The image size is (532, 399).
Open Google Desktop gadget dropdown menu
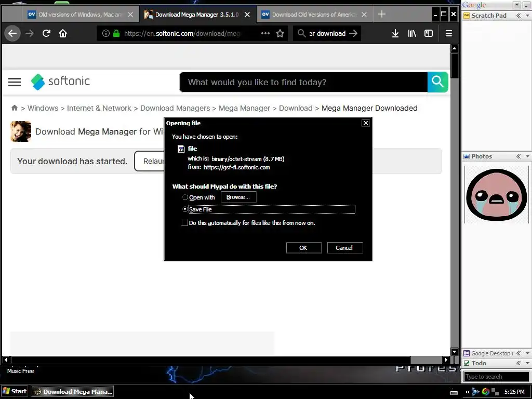click(x=527, y=353)
